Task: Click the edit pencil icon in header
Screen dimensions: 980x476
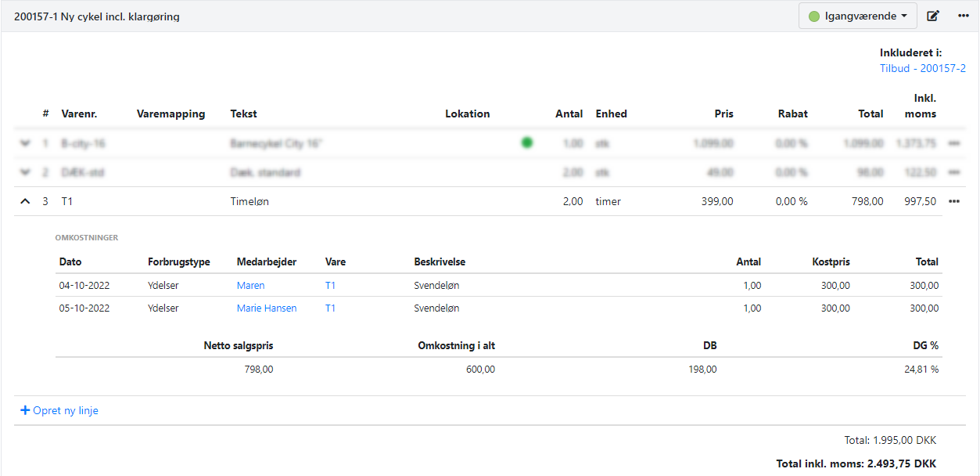Action: 932,16
